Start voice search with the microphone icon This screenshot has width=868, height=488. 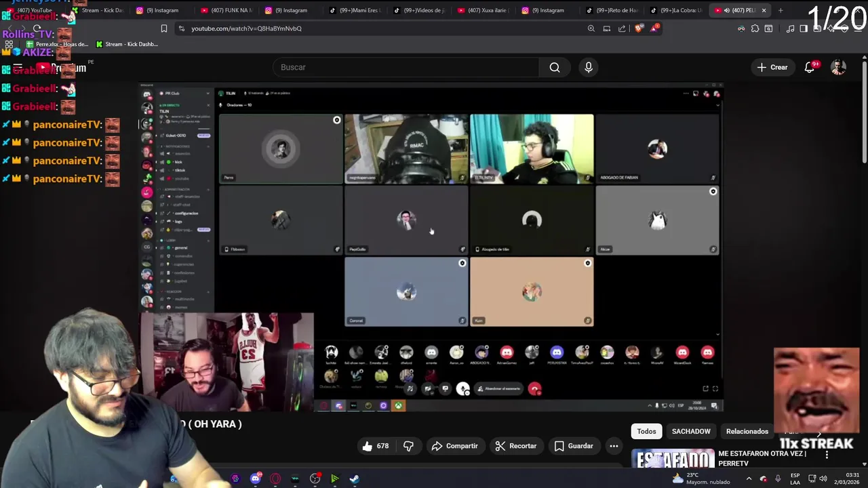(589, 67)
